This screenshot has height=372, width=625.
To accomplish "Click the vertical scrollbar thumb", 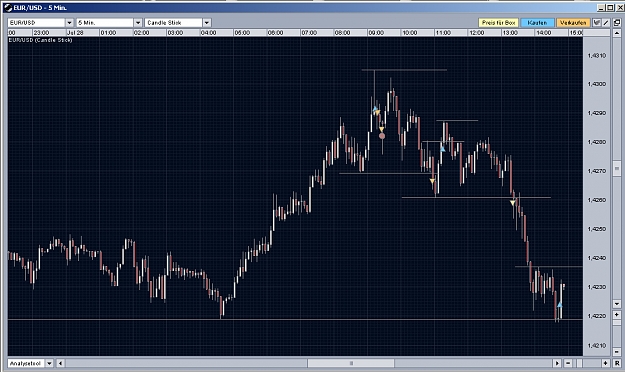I will [617, 168].
